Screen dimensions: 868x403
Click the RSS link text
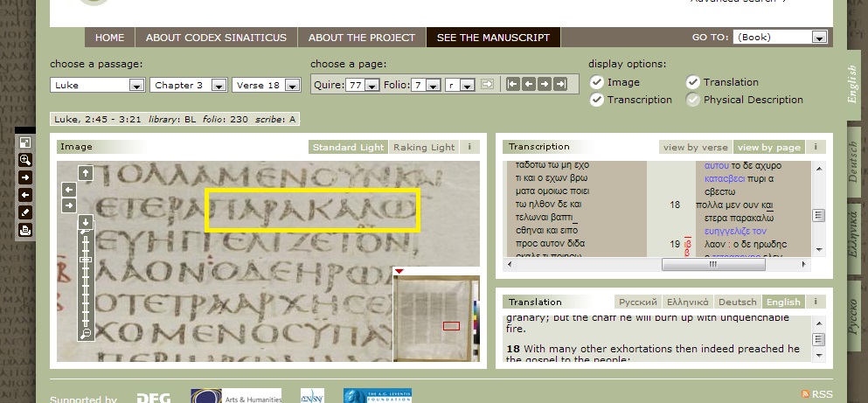pyautogui.click(x=822, y=394)
